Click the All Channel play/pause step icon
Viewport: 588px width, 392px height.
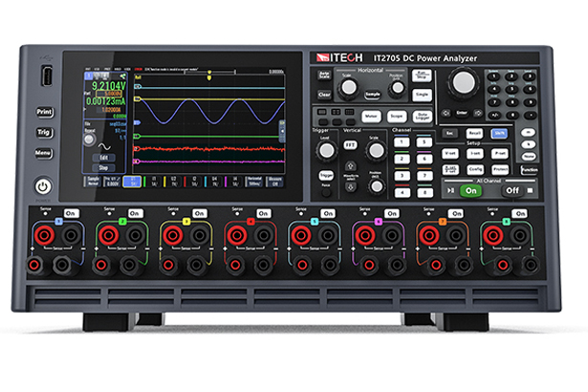point(450,190)
